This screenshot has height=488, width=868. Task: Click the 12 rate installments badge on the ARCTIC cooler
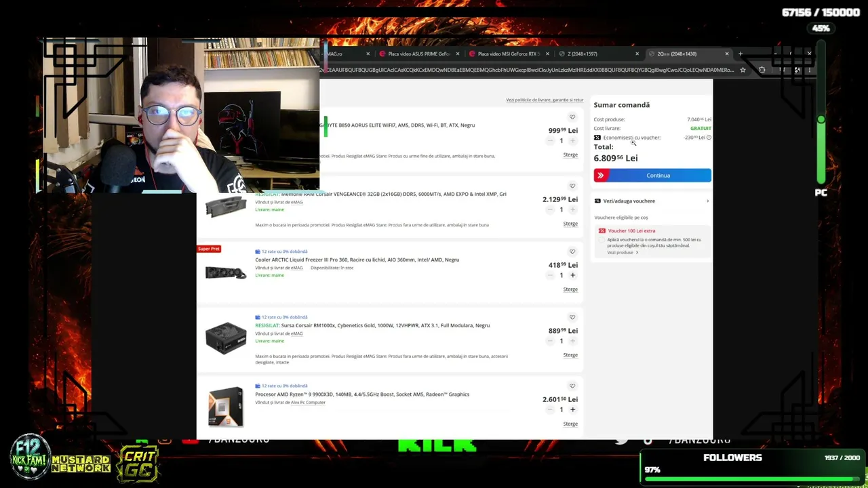click(281, 251)
